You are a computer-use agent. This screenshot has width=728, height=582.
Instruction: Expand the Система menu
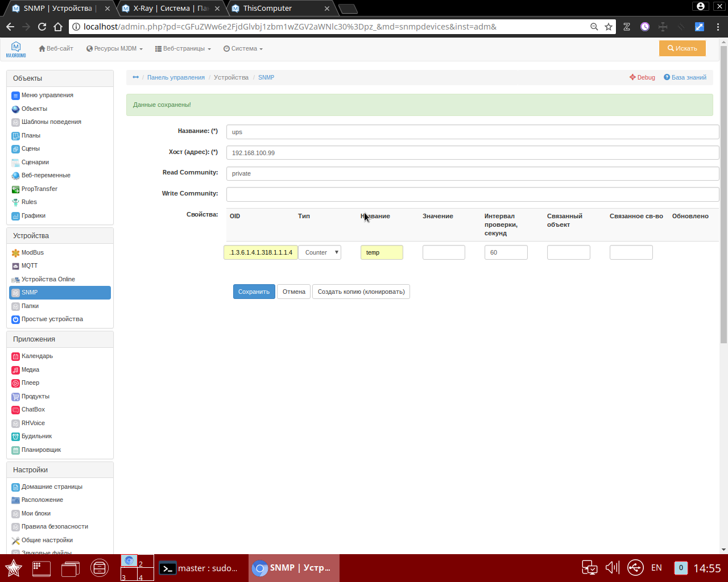(x=243, y=48)
